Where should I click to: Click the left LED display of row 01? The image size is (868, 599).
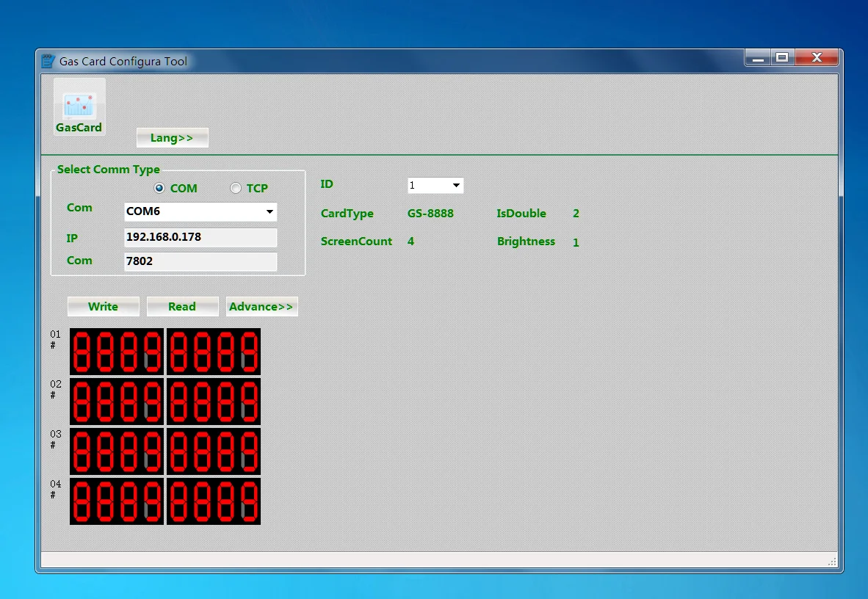pos(117,352)
